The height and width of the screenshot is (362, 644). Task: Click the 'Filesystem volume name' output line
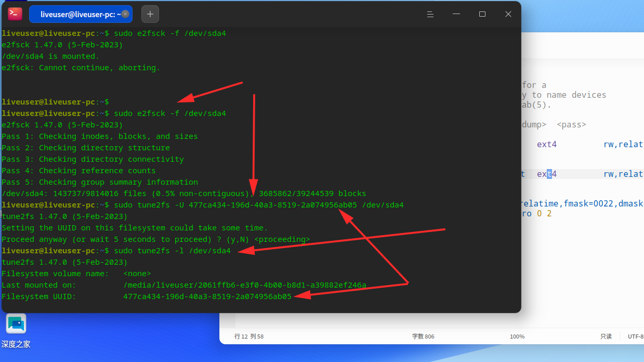pos(76,274)
